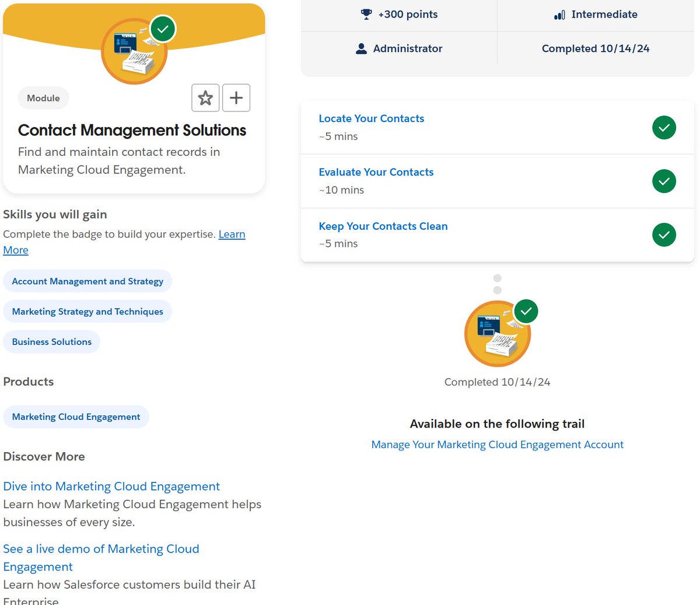Viewport: 700px width, 605px height.
Task: Click the star favorite icon button
Action: click(x=205, y=97)
